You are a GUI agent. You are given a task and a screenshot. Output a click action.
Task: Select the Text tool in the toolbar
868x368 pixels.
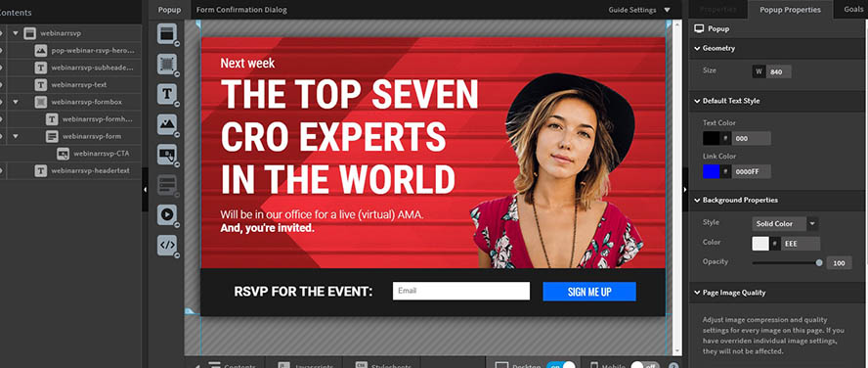166,94
